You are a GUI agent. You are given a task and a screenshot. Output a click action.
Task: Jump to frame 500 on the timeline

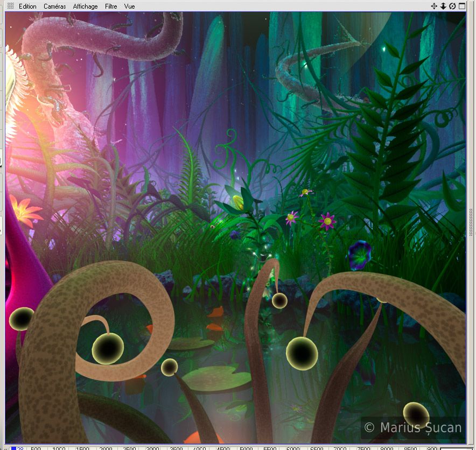36,448
